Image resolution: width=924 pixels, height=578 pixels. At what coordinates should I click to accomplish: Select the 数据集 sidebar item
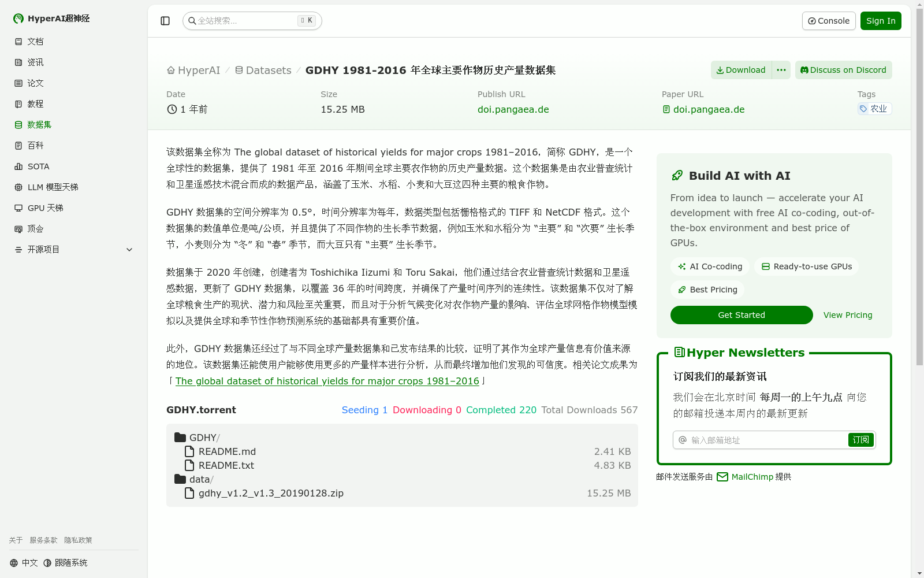coord(74,125)
